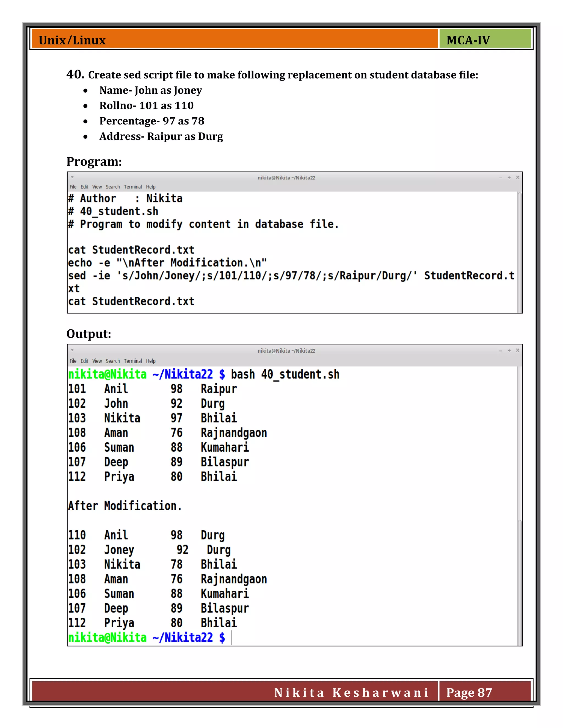Click row '102 John 92 Durg'
563x728 pixels.
pos(147,404)
